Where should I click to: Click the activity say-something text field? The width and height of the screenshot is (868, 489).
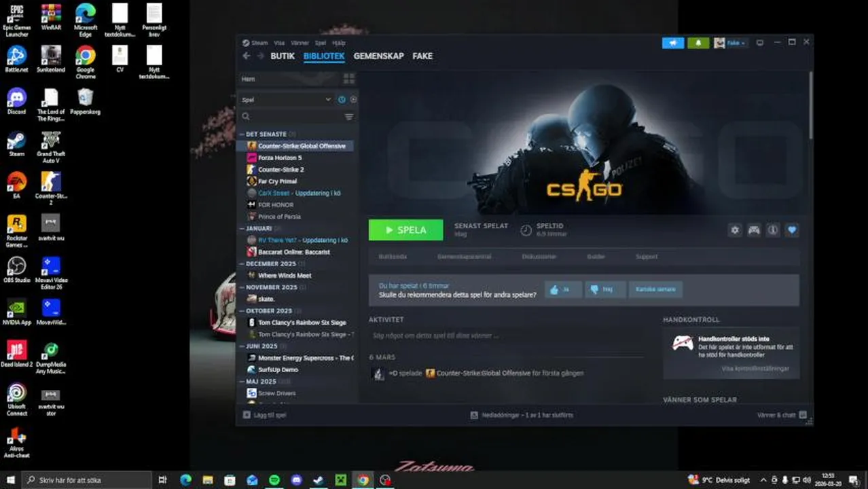click(x=506, y=336)
